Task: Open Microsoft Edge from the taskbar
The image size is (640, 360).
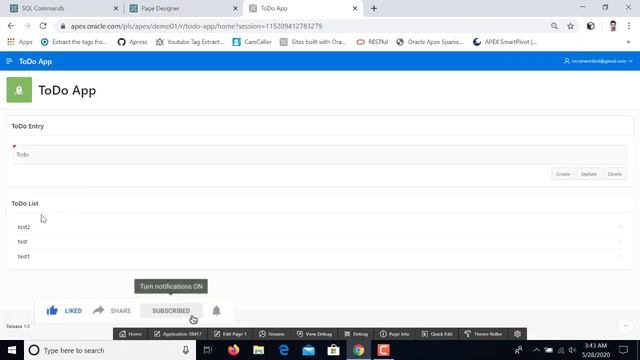Action: pos(284,350)
